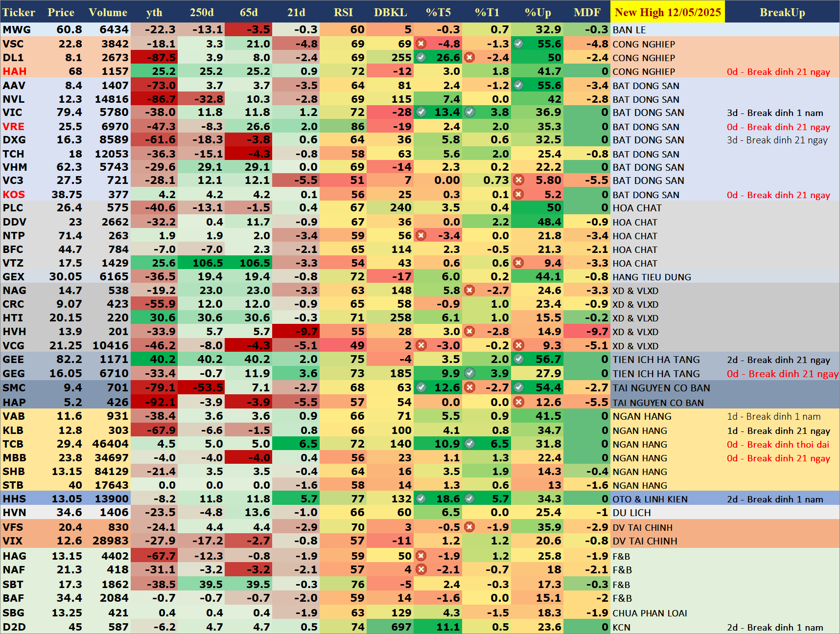
Task: Click the red X icon in VCG's %T5 cell
Action: pyautogui.click(x=420, y=345)
